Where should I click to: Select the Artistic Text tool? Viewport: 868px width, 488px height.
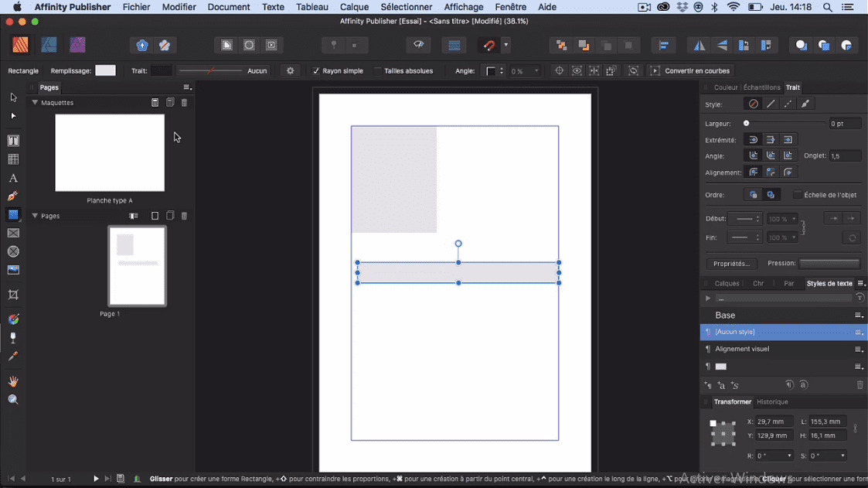[12, 177]
